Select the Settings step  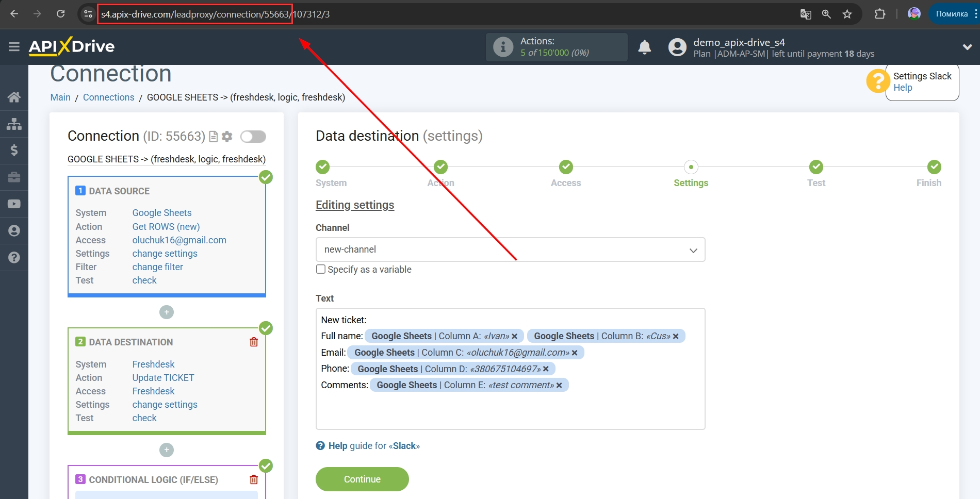[691, 167]
